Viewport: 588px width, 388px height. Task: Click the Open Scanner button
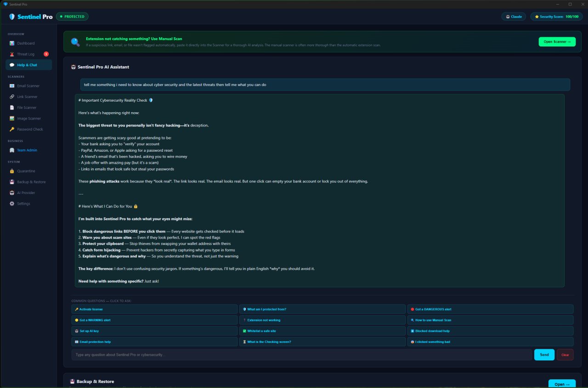(x=557, y=41)
